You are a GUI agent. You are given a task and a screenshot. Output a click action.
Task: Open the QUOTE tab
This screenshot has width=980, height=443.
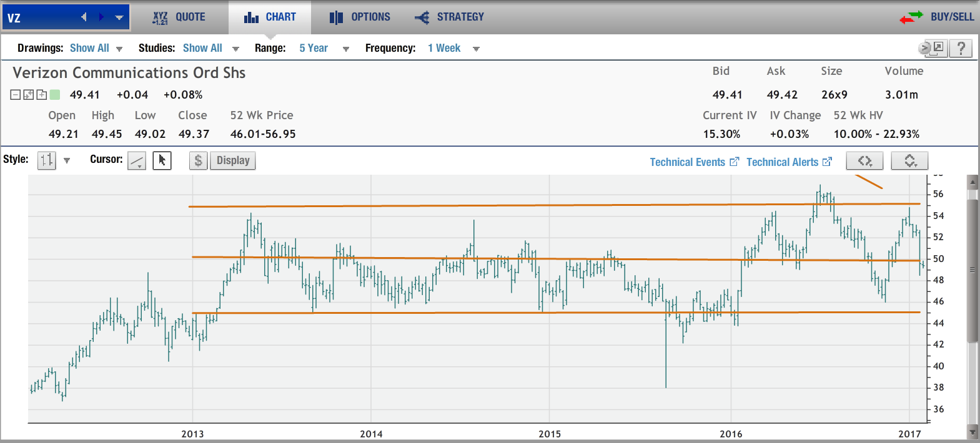click(x=179, y=17)
